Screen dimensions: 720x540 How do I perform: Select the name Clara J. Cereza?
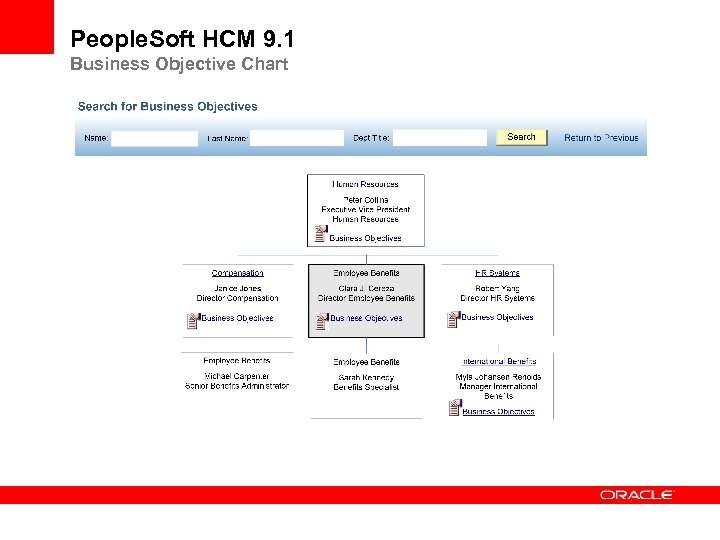click(366, 288)
